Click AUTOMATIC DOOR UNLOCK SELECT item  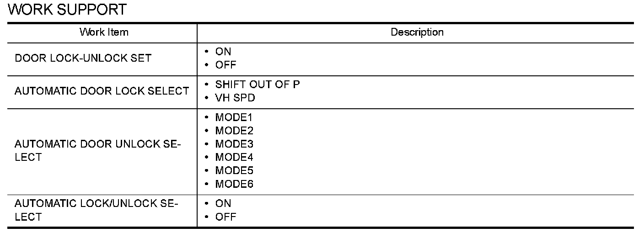point(98,151)
